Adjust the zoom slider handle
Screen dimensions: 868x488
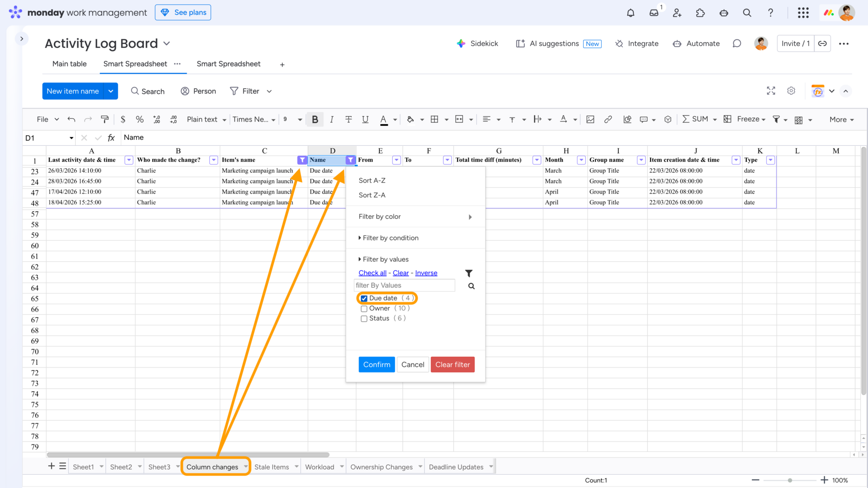pos(790,480)
